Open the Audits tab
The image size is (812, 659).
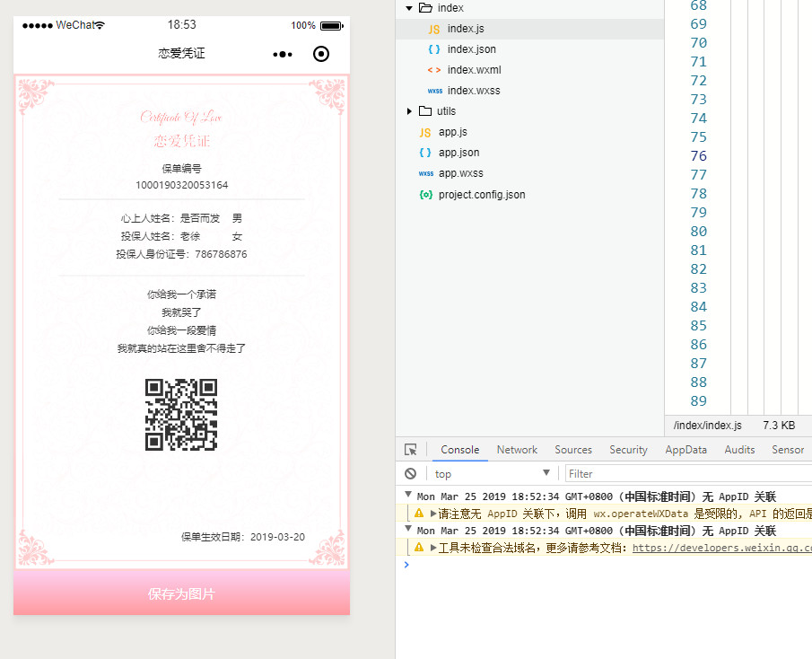(x=739, y=450)
